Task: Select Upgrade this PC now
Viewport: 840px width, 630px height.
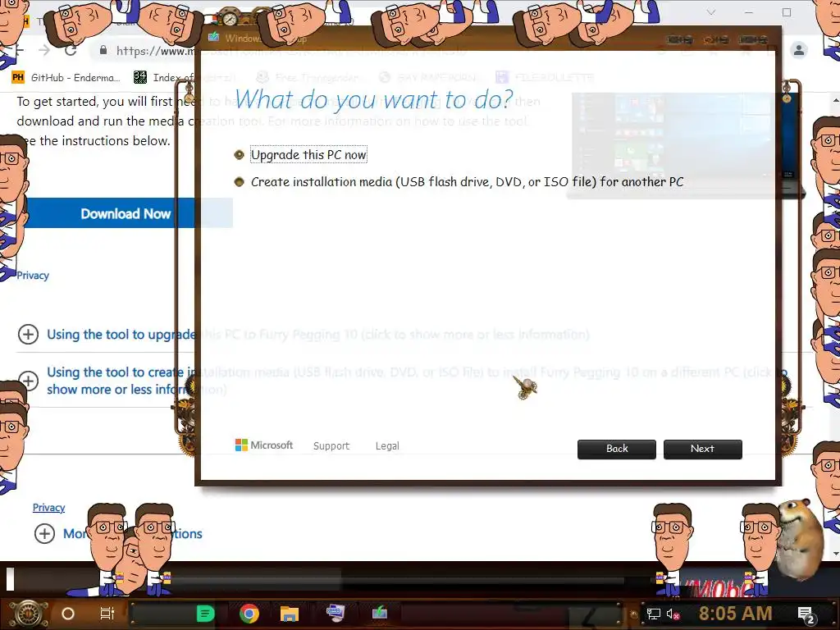Action: 308,155
